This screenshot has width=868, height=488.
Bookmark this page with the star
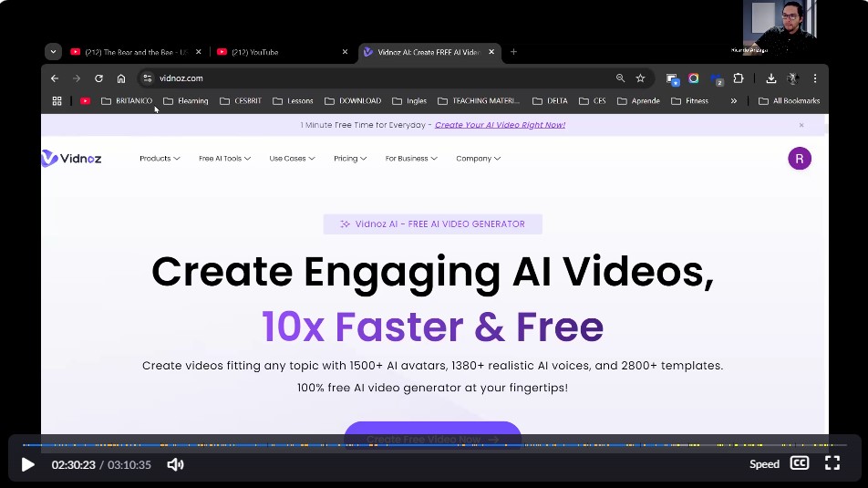pos(640,78)
